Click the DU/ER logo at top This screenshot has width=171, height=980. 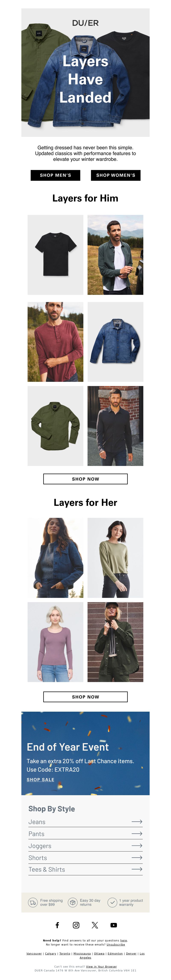(85, 23)
